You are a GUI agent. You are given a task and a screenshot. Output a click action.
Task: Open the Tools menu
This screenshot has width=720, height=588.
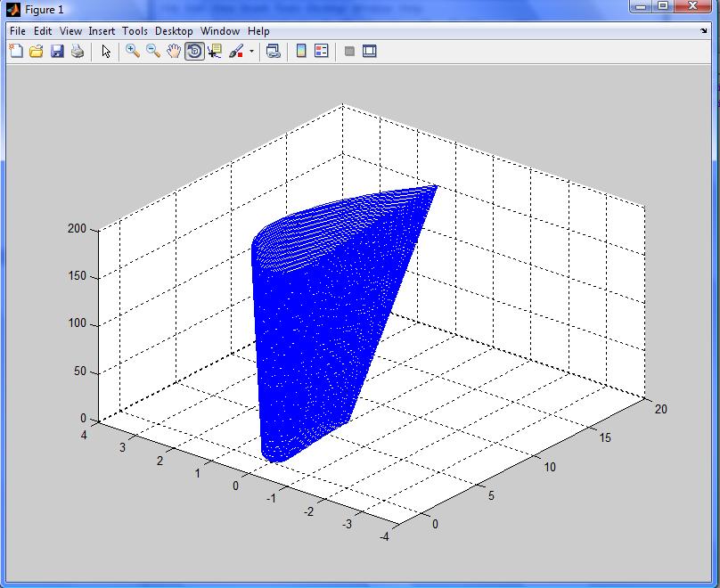135,31
